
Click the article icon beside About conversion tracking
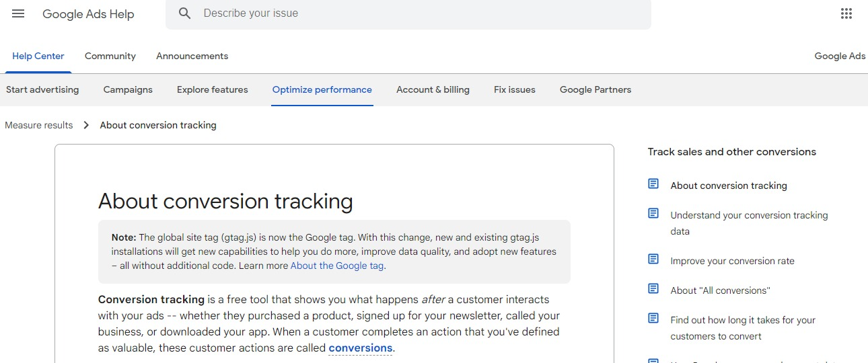(x=653, y=184)
